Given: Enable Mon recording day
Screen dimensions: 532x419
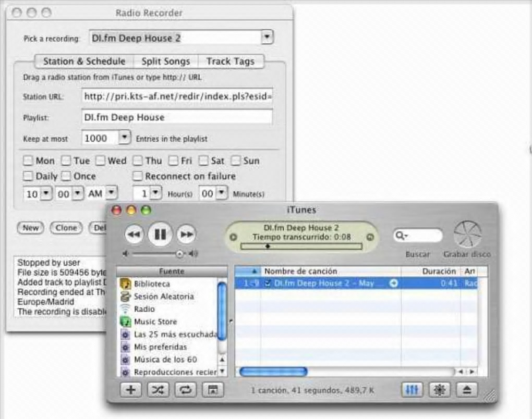Looking at the screenshot, I should (x=28, y=161).
